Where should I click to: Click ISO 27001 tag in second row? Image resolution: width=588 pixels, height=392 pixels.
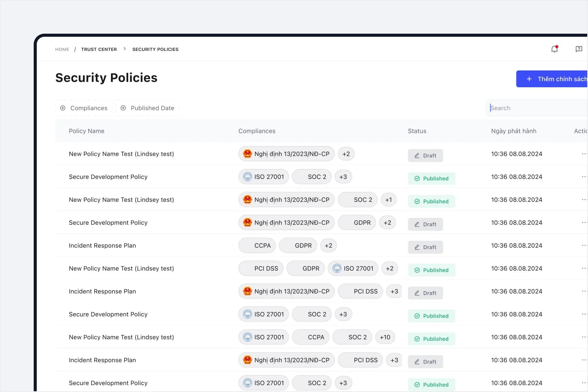coord(264,177)
